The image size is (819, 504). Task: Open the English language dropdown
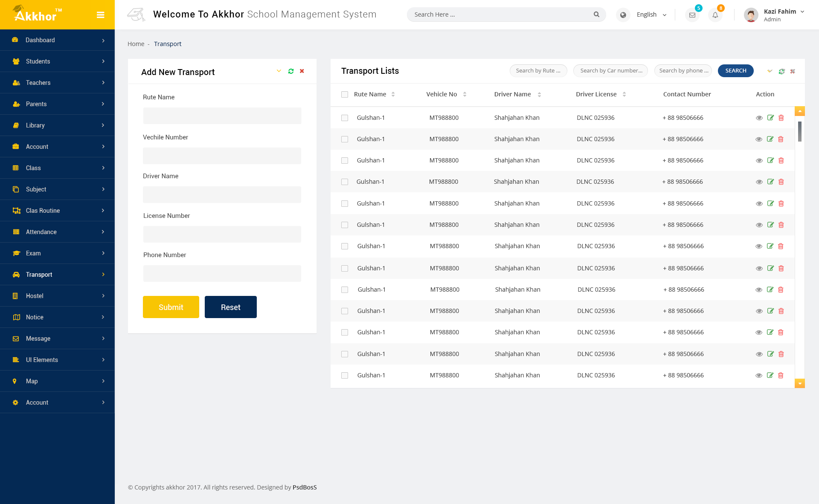click(x=651, y=14)
